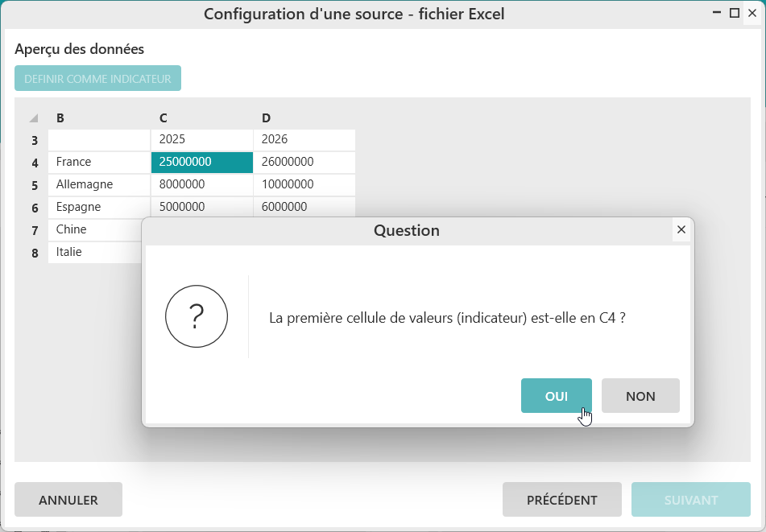The height and width of the screenshot is (532, 766).
Task: Select the highlighted cell 25000000
Action: (x=201, y=162)
